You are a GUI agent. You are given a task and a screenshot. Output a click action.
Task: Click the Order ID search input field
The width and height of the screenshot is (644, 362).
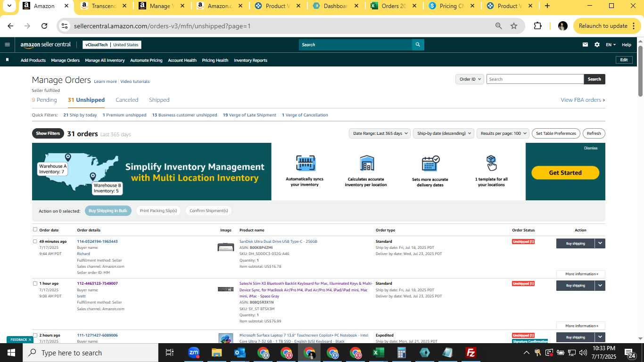pos(535,79)
